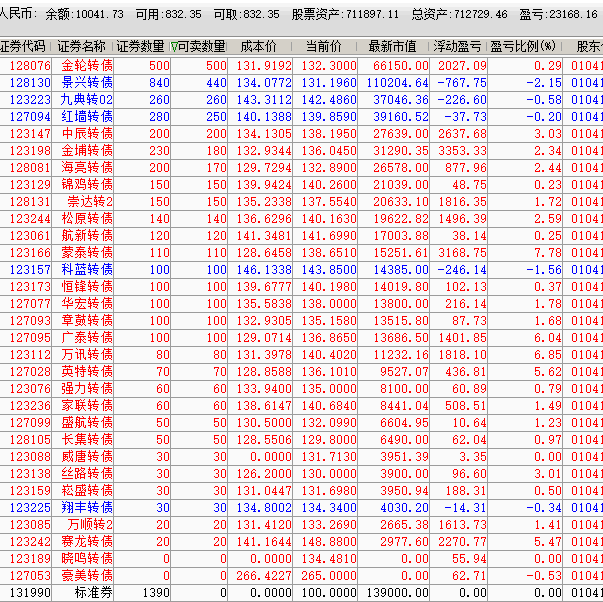Click floating profit 3353.33

(463, 151)
